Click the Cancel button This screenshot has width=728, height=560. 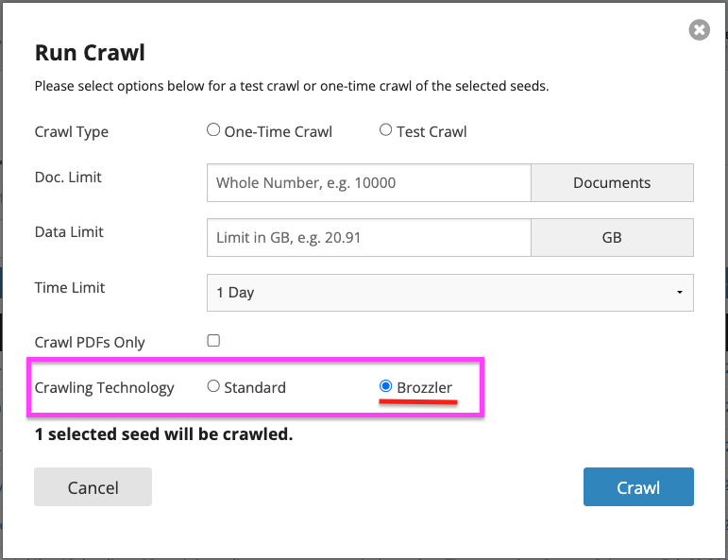coord(93,486)
